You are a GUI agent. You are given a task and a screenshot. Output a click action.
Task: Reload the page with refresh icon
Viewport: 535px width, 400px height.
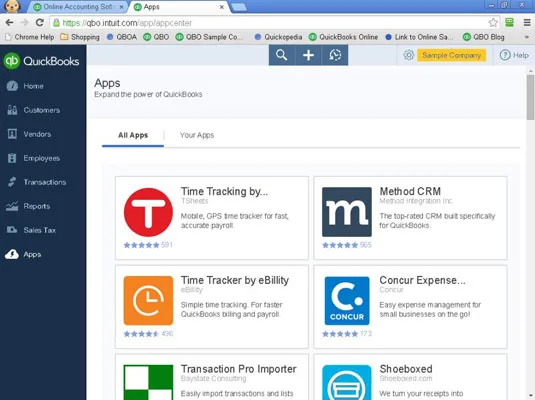tap(40, 23)
